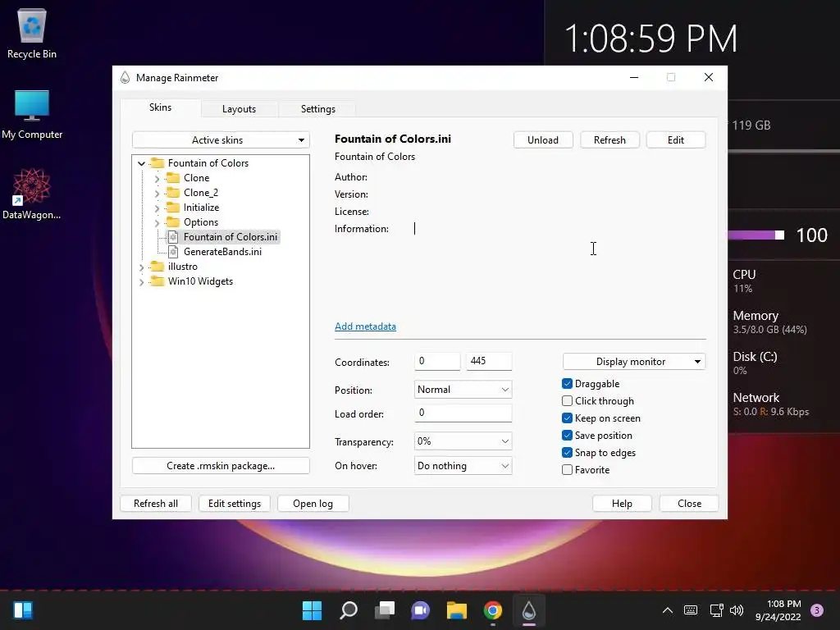Select GenerateBands.ini in the skin tree
The height and width of the screenshot is (630, 840).
(222, 252)
